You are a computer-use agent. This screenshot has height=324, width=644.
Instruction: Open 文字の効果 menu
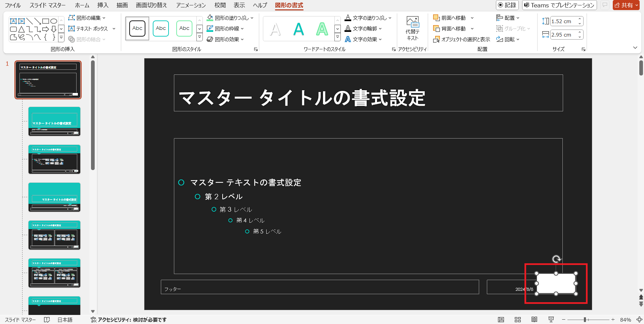(363, 39)
